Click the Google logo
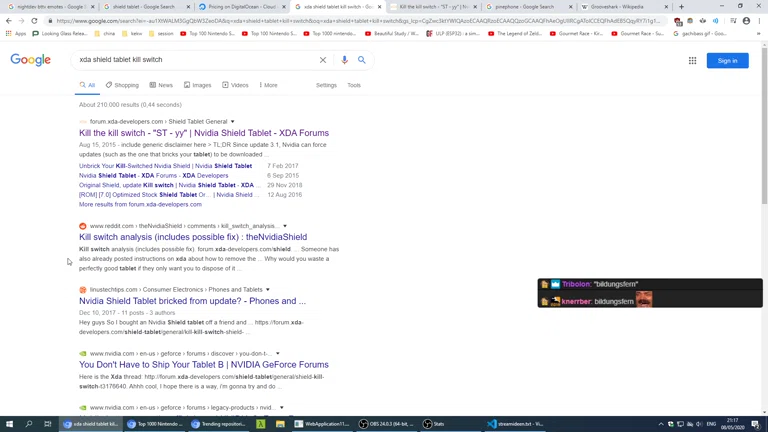Viewport: 768px width, 432px height. click(x=30, y=60)
